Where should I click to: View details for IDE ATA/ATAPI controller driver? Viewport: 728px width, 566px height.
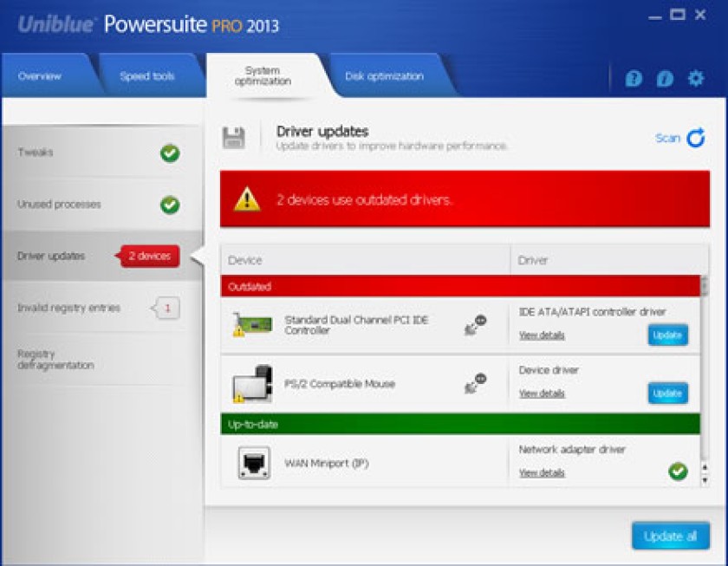click(542, 335)
